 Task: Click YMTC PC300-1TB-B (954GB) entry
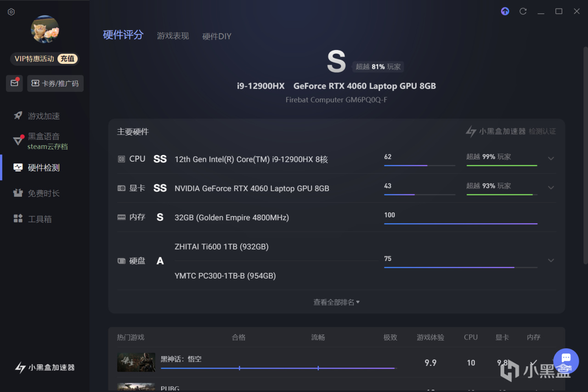click(x=225, y=276)
